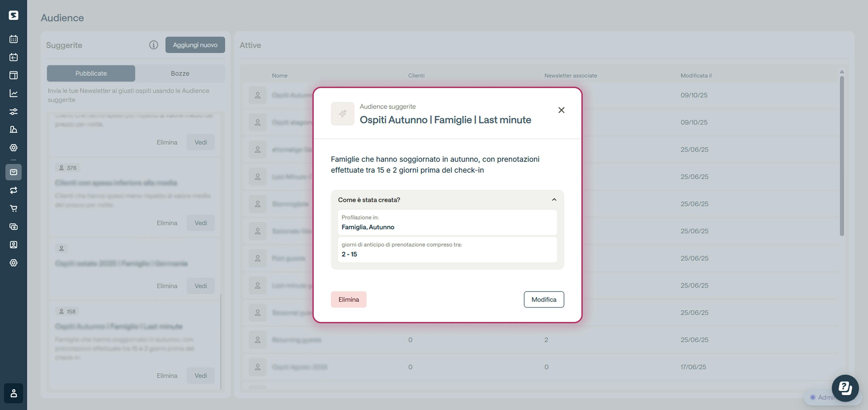Viewport: 868px width, 410px height.
Task: Click the repeat arrows sidebar icon
Action: [14, 190]
